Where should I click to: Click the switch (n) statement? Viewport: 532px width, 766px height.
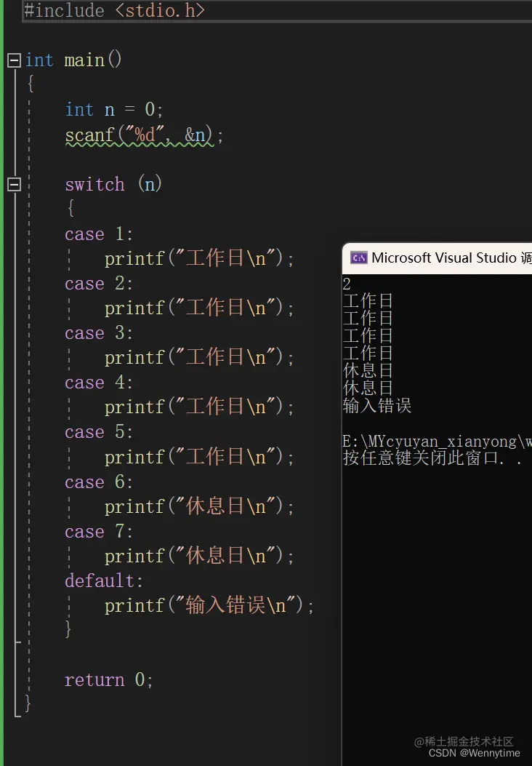click(113, 184)
